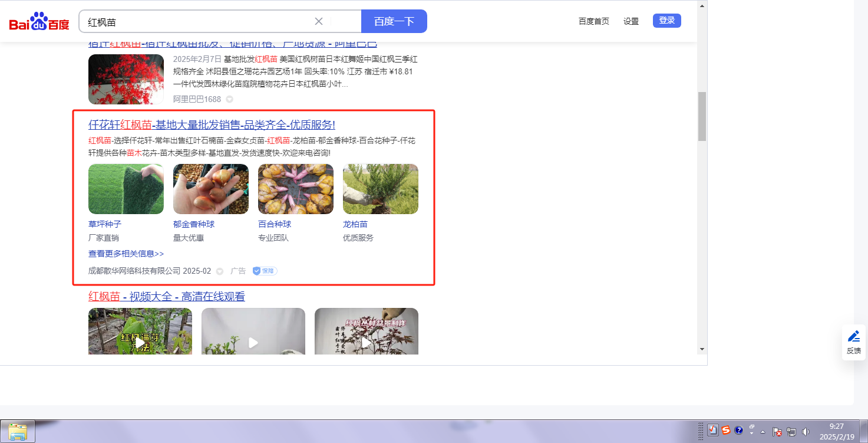Click the 登录 button
Image resolution: width=868 pixels, height=443 pixels.
pos(667,21)
